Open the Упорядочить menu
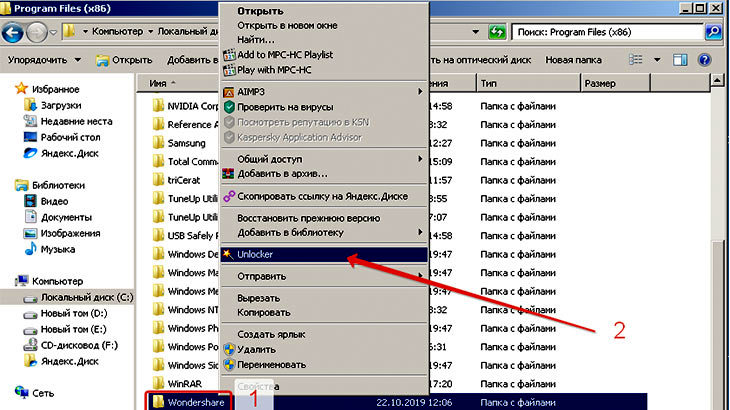730x410 pixels. coord(44,60)
